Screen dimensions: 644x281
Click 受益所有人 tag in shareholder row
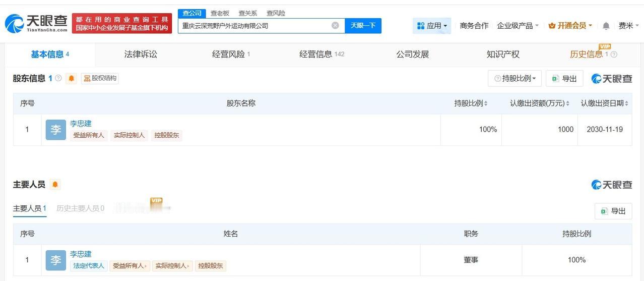click(89, 135)
